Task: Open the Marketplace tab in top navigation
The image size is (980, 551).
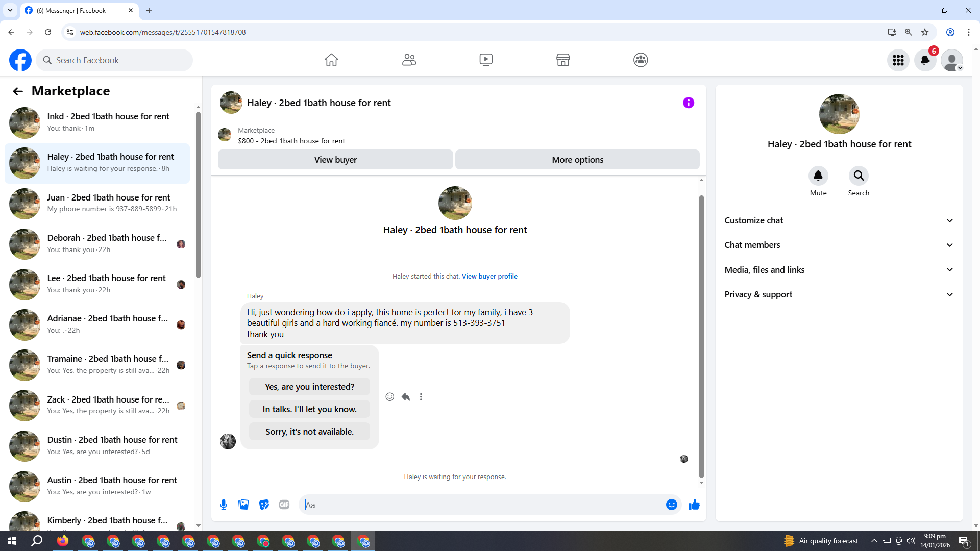Action: 563,60
